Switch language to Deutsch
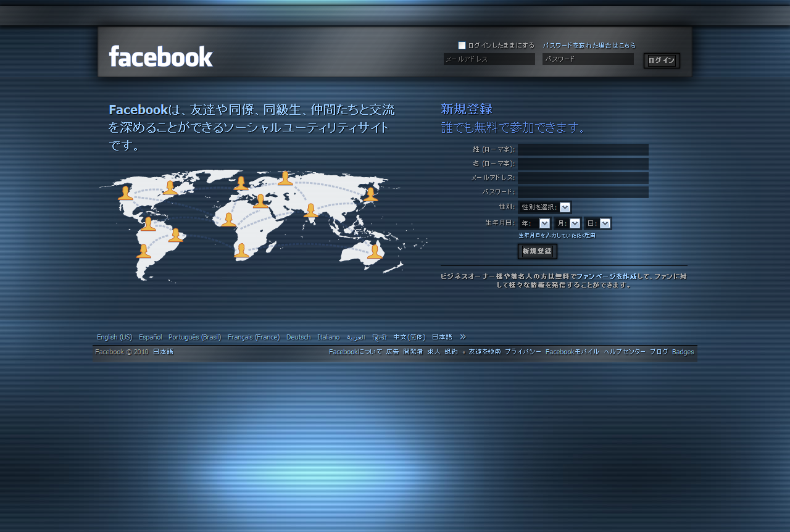The height and width of the screenshot is (532, 790). [298, 337]
